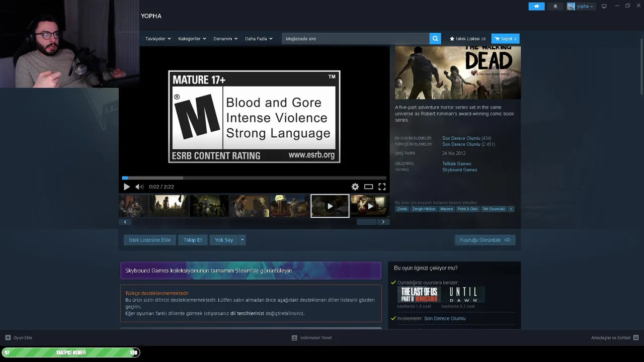Open Skybound Games collection banner

pyautogui.click(x=251, y=270)
